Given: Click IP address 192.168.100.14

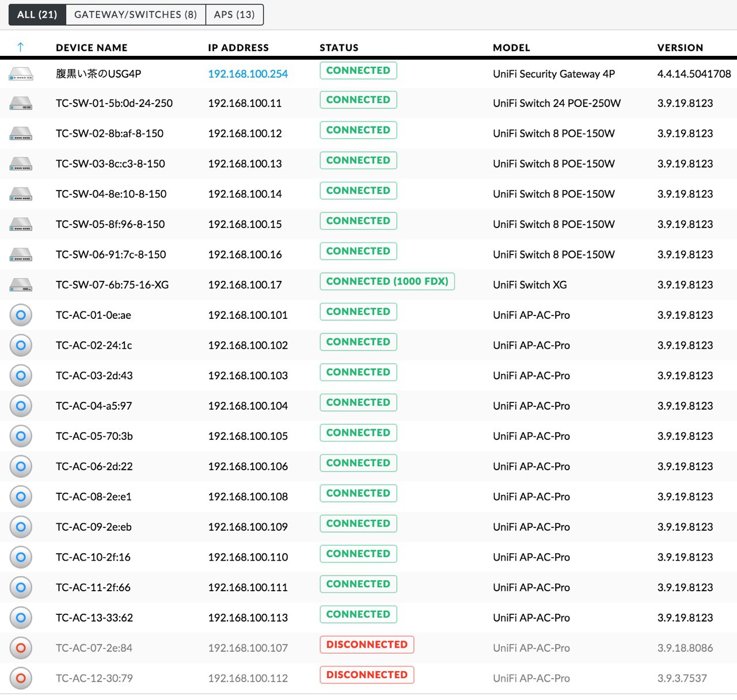Looking at the screenshot, I should (x=245, y=194).
